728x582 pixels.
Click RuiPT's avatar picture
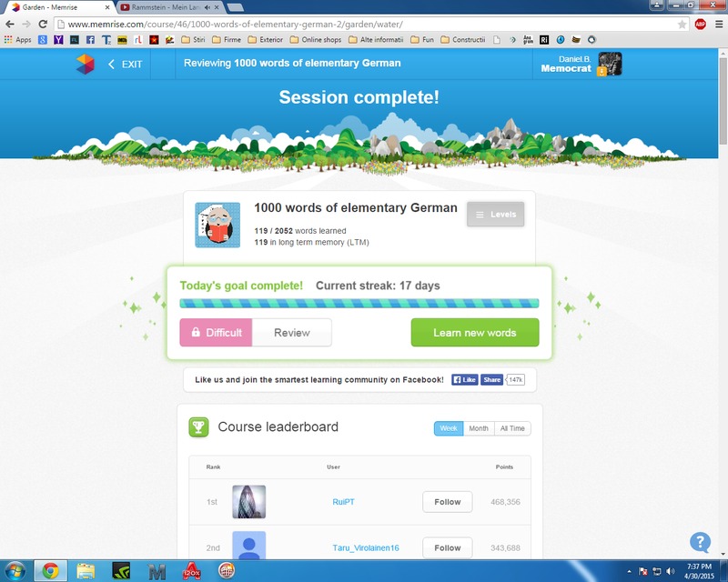click(x=248, y=502)
